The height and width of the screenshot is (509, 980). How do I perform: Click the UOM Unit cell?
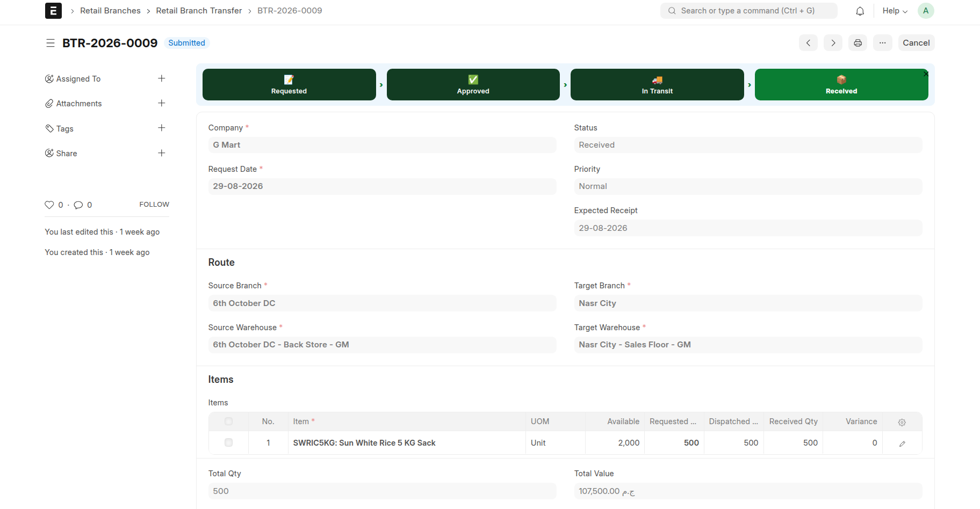556,443
